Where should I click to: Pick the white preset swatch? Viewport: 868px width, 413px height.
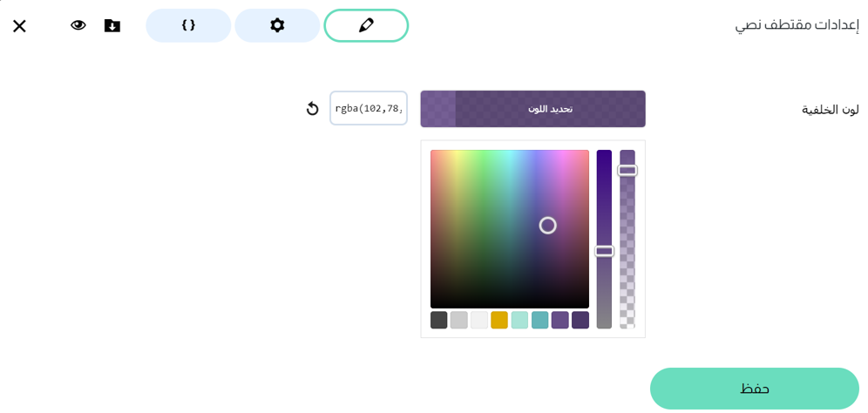(479, 320)
